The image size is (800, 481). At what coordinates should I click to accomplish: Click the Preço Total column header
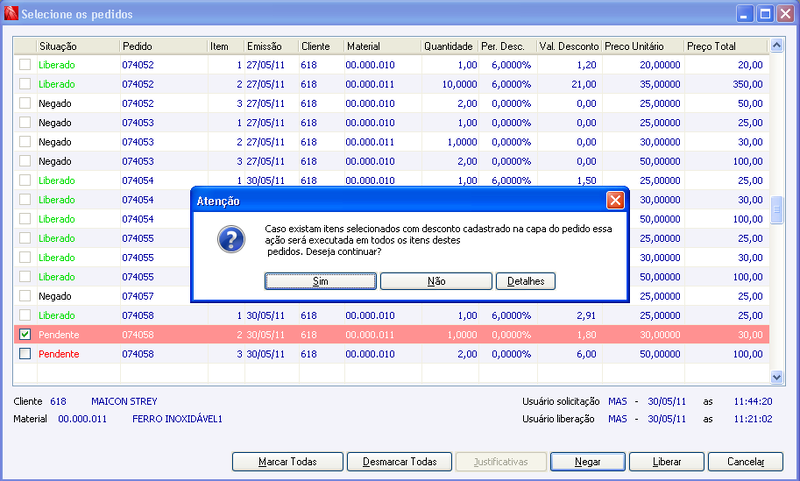726,46
